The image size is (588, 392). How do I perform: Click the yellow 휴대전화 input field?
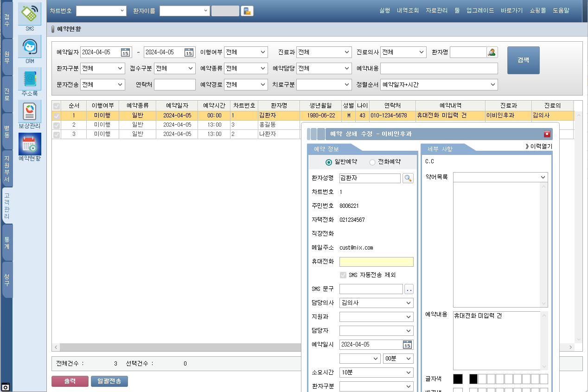[376, 262]
